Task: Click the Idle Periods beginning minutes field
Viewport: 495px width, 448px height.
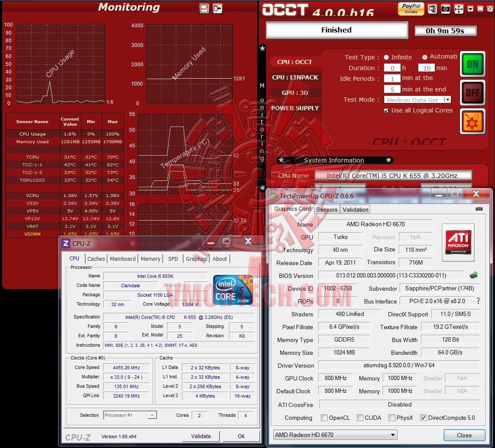Action: coord(392,79)
